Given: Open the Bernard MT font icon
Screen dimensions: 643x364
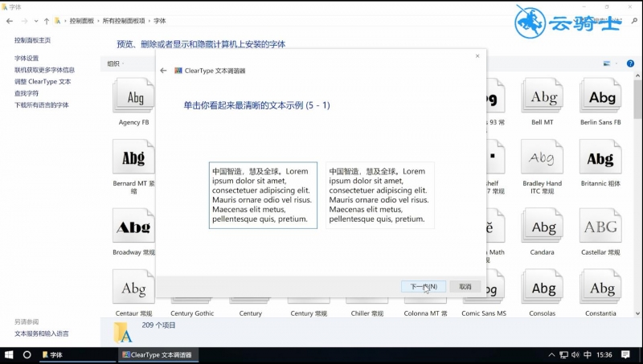Looking at the screenshot, I should (133, 157).
